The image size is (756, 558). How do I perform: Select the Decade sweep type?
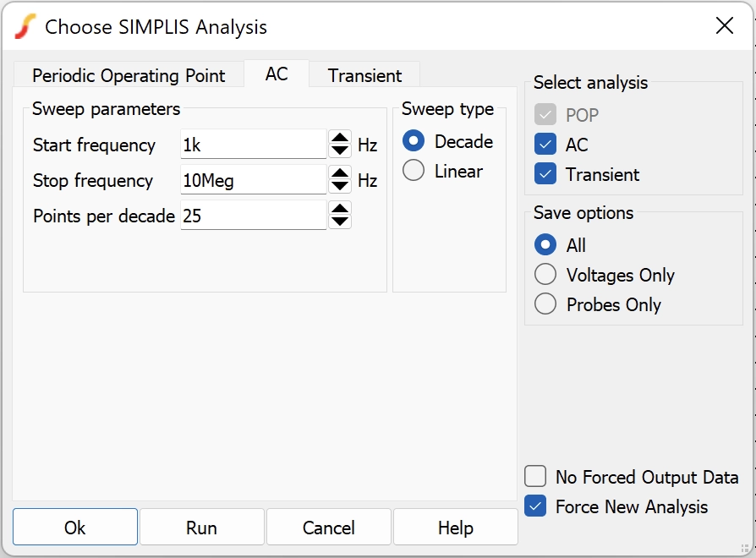(414, 140)
